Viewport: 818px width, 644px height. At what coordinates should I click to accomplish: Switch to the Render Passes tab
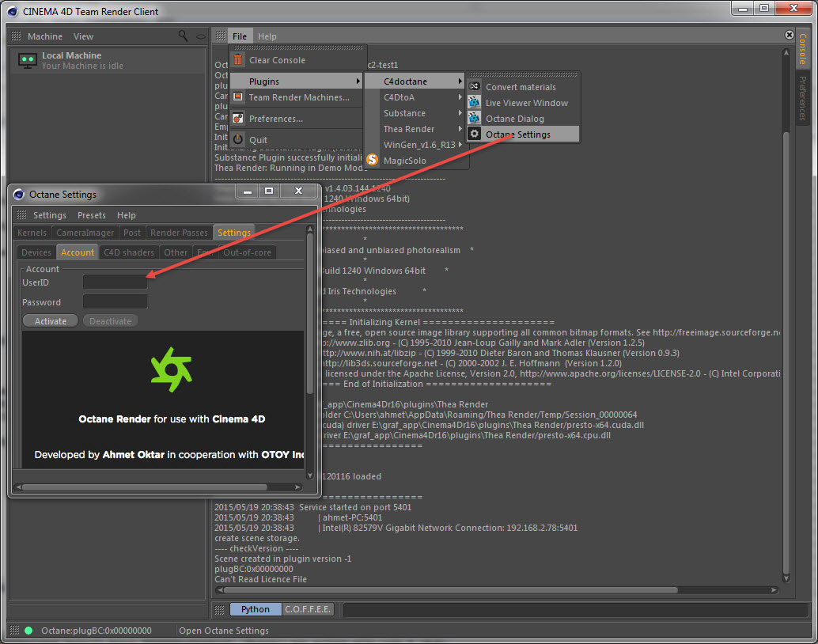pyautogui.click(x=180, y=233)
